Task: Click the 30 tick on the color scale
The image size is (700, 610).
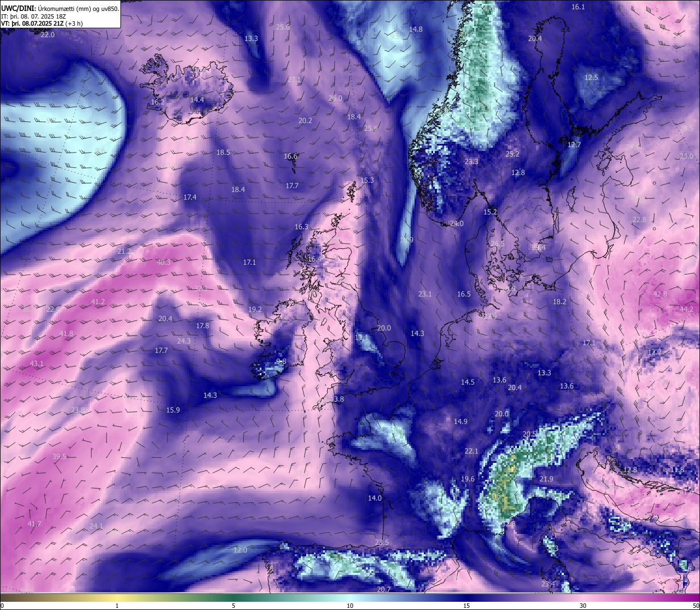Action: (x=583, y=606)
